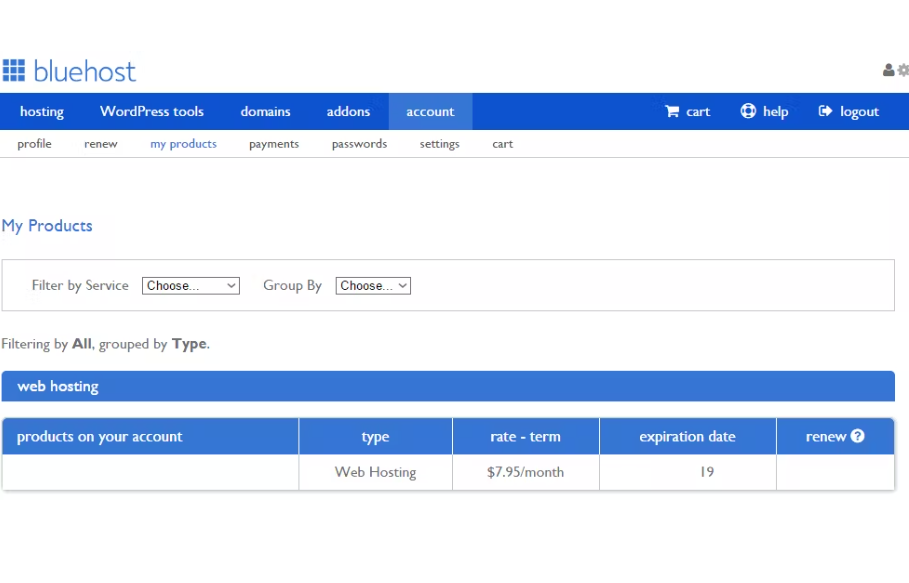909x583 pixels.
Task: Click the Filter by Service label
Action: (x=80, y=285)
